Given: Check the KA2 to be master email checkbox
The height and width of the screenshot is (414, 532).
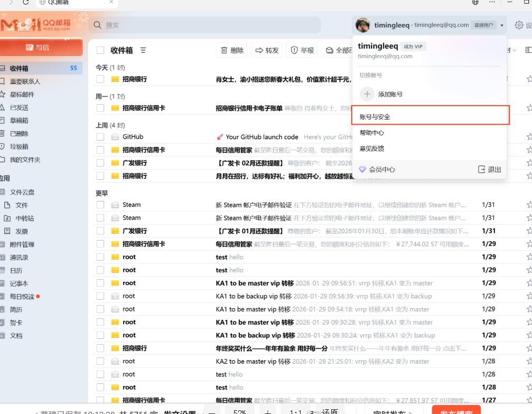Looking at the screenshot, I should click(100, 361).
